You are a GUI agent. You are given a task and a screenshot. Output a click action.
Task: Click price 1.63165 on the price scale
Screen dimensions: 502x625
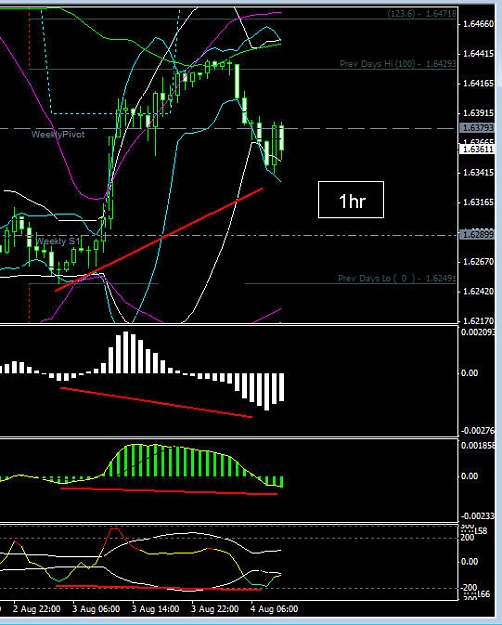click(478, 202)
